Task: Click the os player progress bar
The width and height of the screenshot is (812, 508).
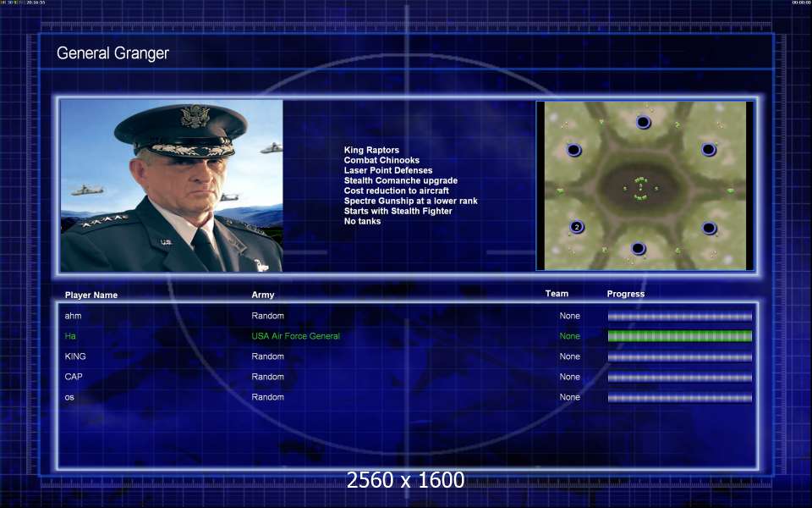Action: 679,397
